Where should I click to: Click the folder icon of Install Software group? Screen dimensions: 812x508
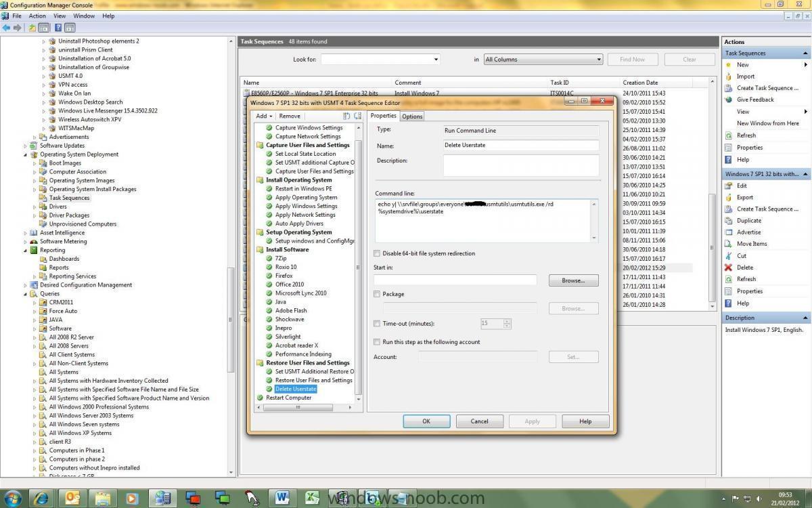point(260,250)
